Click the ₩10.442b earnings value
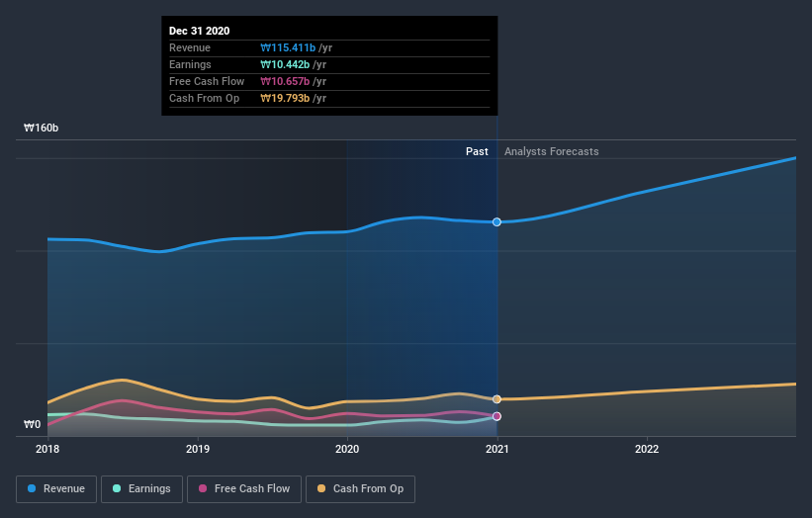The height and width of the screenshot is (518, 812). click(x=285, y=64)
